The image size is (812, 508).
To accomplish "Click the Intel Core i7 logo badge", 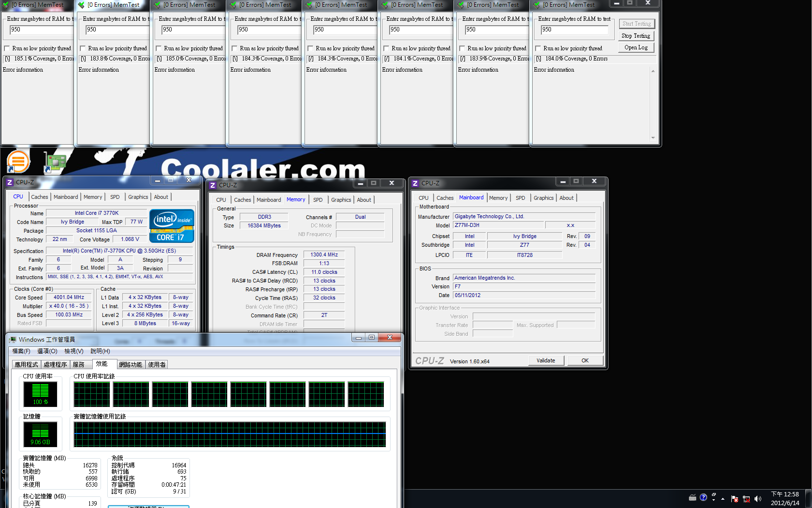I will point(172,226).
